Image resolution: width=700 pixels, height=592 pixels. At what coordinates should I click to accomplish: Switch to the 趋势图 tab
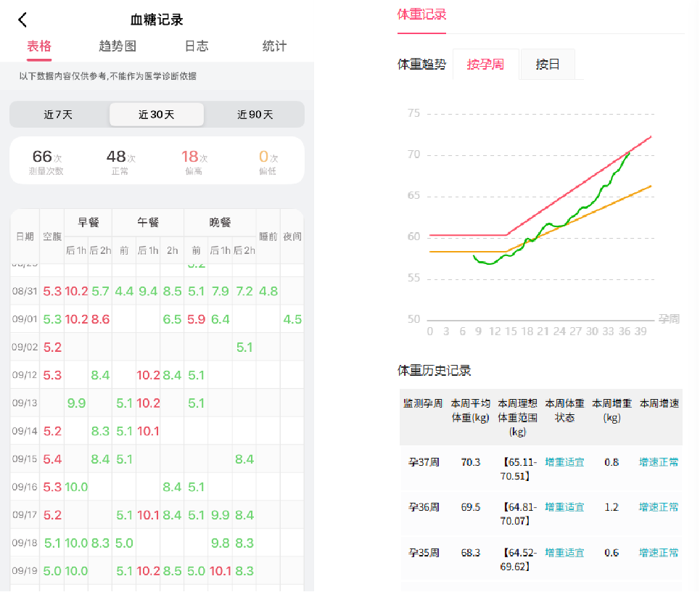click(119, 46)
